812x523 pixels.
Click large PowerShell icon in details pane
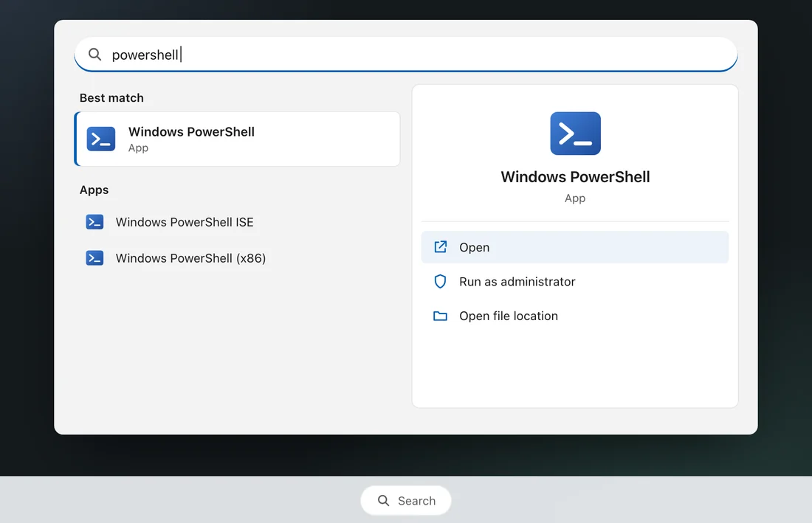coord(575,134)
